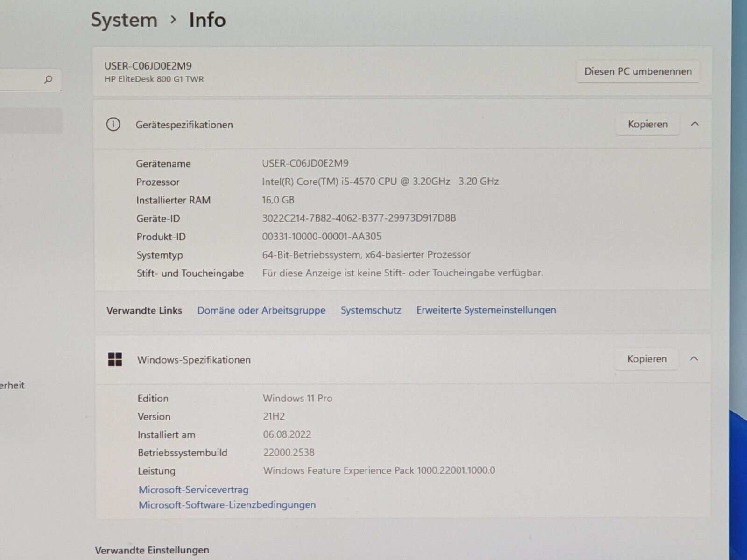Screen dimensions: 747x560
Task: Open Microsoft-Software-Lizenzbedingungen link
Action: point(227,504)
